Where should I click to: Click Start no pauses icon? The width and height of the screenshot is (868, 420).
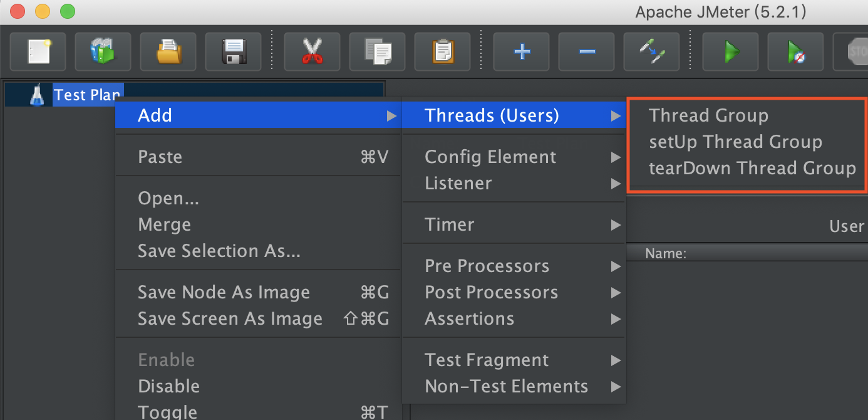pos(795,51)
